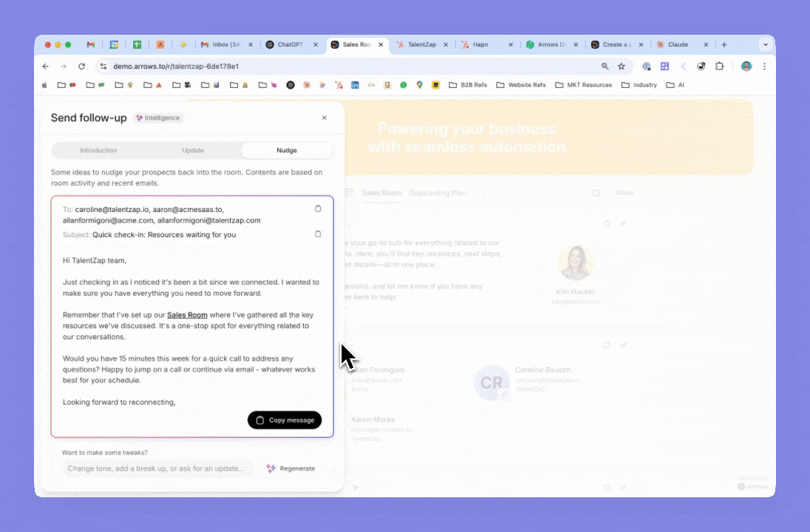Click the Regenerate button
The height and width of the screenshot is (532, 810).
(291, 468)
